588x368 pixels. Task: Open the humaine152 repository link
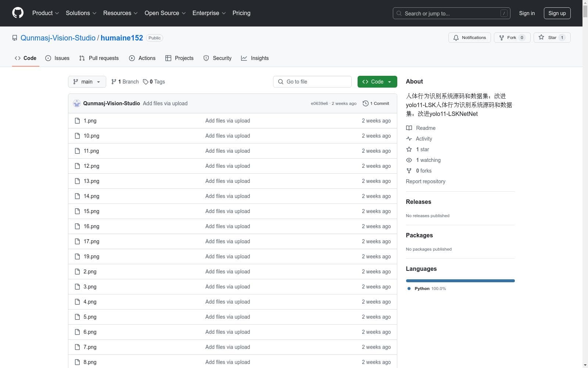tap(122, 38)
